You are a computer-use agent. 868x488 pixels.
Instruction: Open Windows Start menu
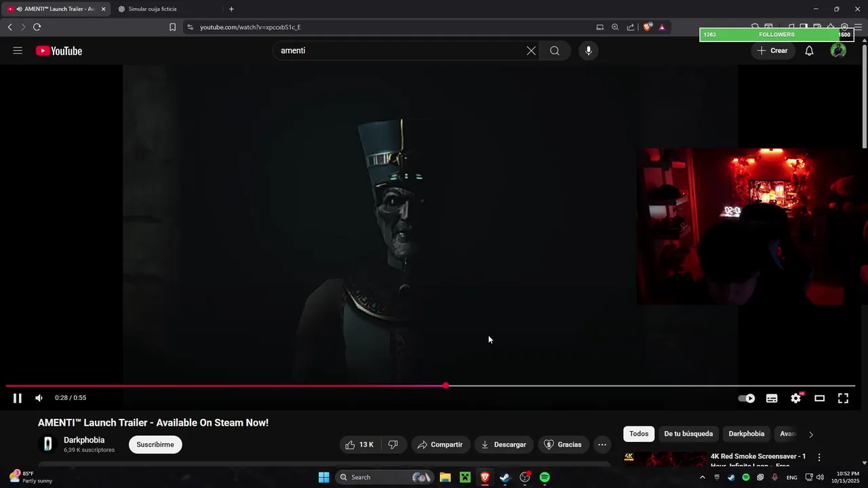pos(323,477)
